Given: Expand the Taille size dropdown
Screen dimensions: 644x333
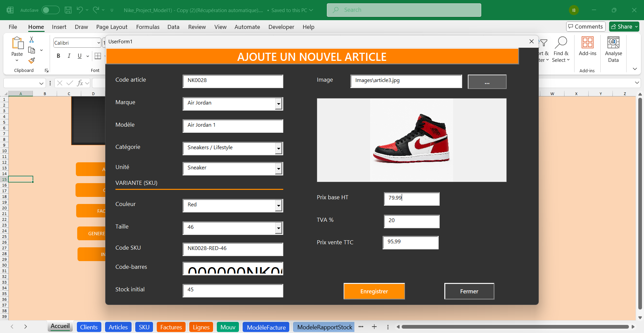Looking at the screenshot, I should coord(278,228).
